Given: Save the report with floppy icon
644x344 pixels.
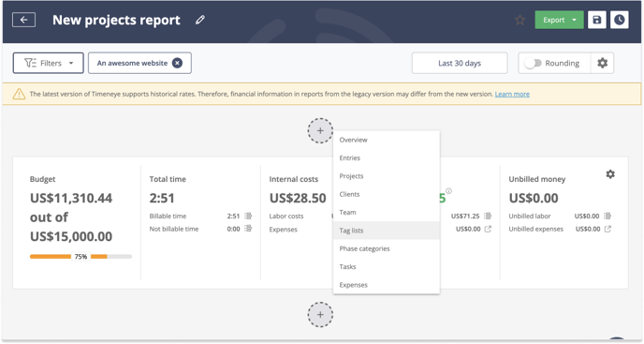Looking at the screenshot, I should coord(597,20).
